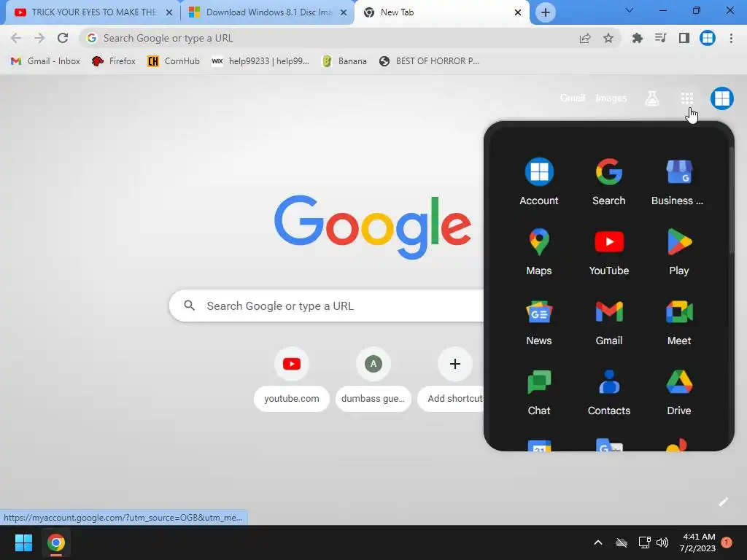Open volume control in system tray
Viewport: 747px width, 560px height.
pos(662,542)
